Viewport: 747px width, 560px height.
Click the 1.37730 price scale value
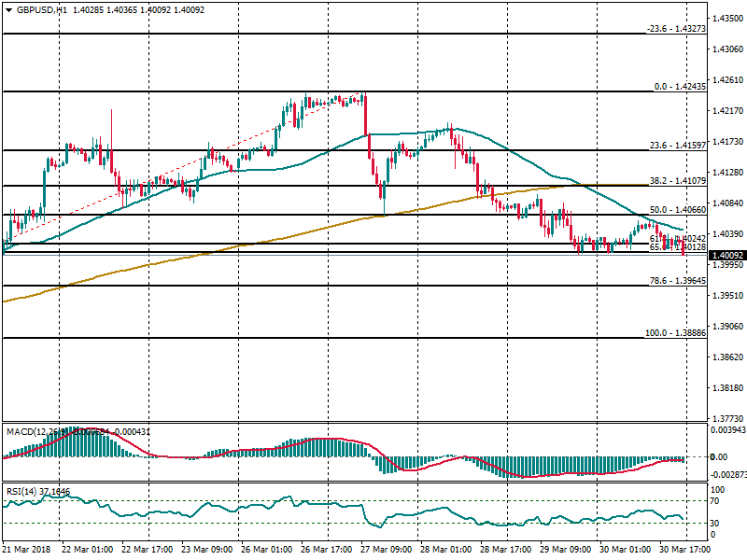(727, 419)
